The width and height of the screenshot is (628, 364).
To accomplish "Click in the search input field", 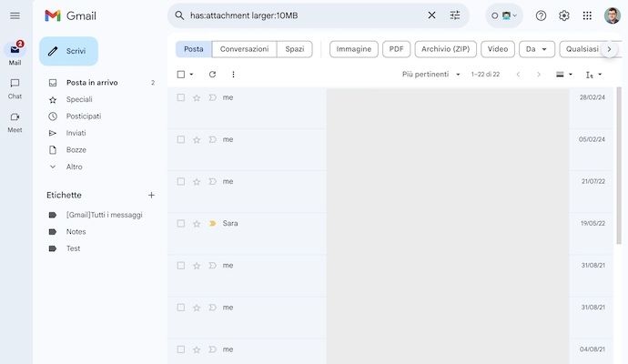I will pos(300,15).
